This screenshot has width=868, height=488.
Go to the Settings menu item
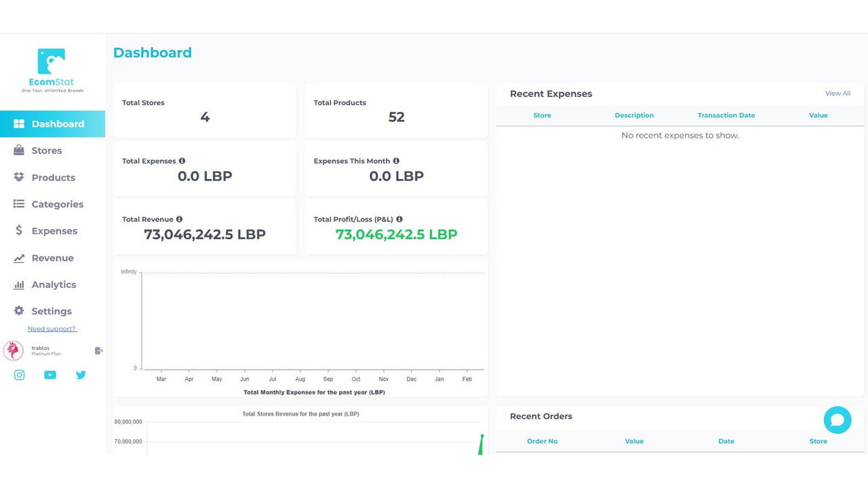(52, 311)
